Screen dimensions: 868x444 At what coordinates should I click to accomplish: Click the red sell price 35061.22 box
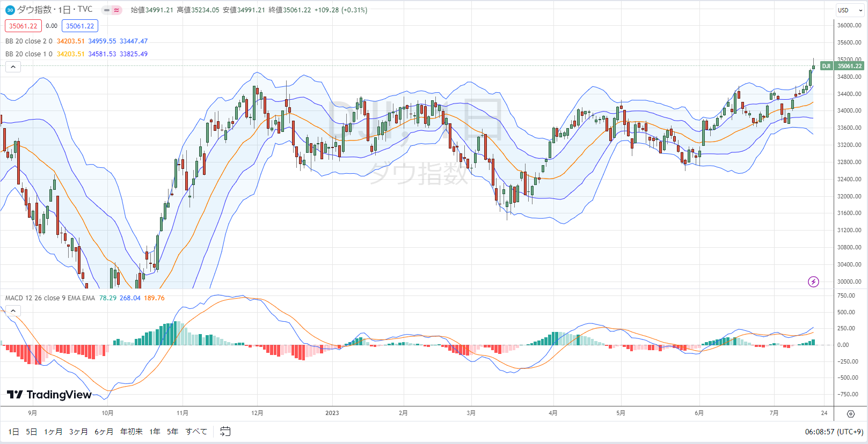tap(23, 26)
